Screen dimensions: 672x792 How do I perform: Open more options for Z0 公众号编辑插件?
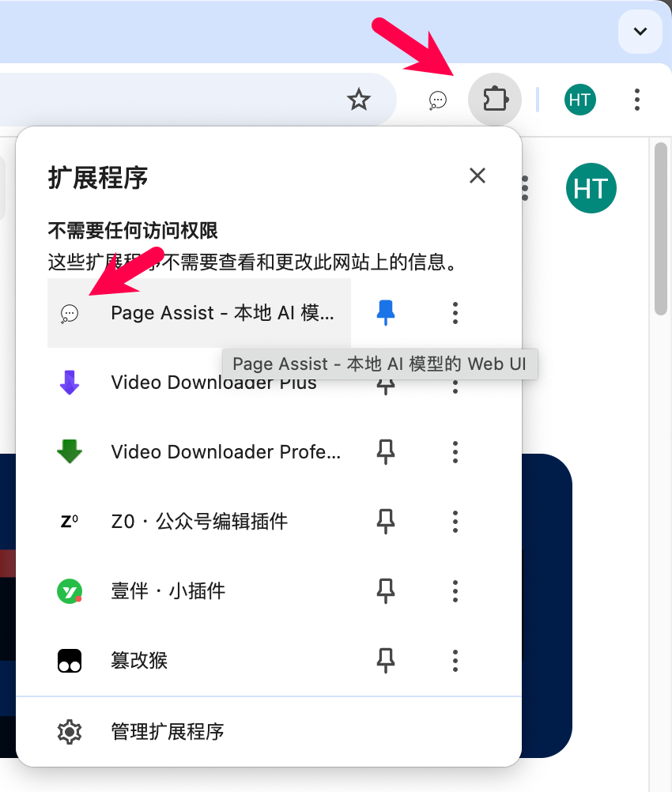455,521
